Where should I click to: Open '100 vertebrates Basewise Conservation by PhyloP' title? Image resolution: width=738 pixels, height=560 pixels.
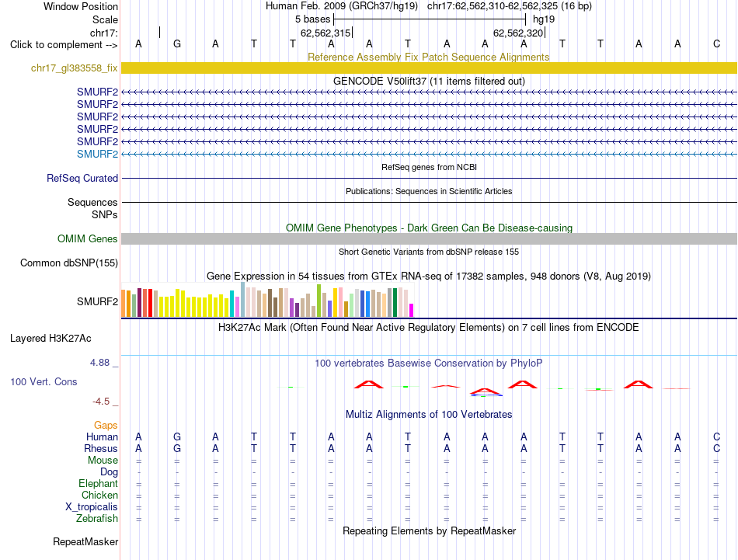pyautogui.click(x=428, y=363)
